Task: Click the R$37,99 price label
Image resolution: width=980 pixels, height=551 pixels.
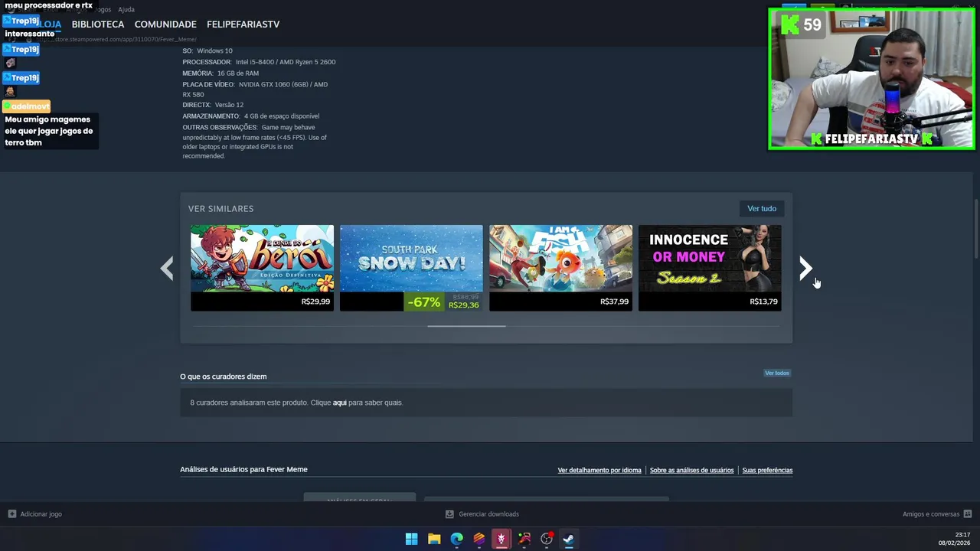Action: pyautogui.click(x=614, y=302)
